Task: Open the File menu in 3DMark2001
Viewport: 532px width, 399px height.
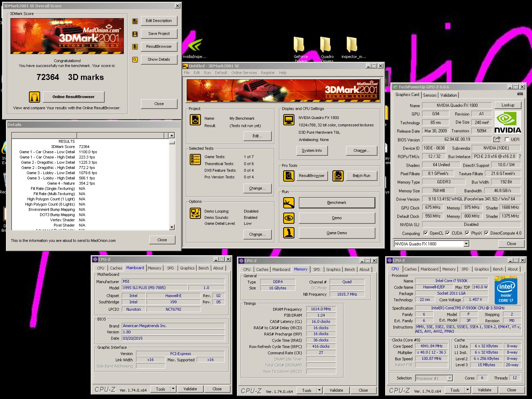Action: [187, 73]
